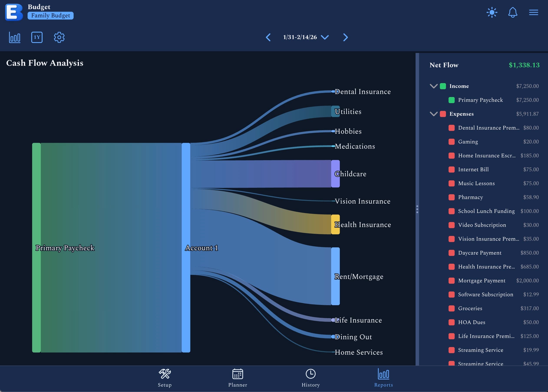Collapse the Income group chevron
Image resolution: width=548 pixels, height=392 pixels.
[x=434, y=86]
